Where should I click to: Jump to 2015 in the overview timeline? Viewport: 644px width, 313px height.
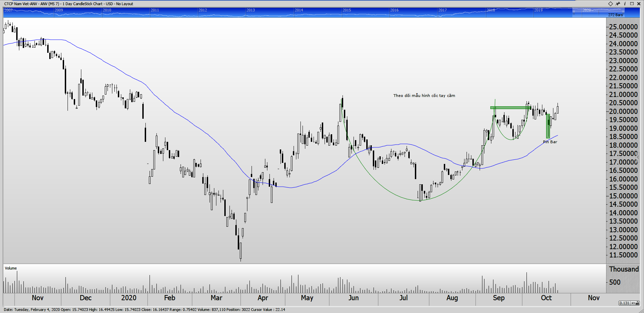(347, 10)
